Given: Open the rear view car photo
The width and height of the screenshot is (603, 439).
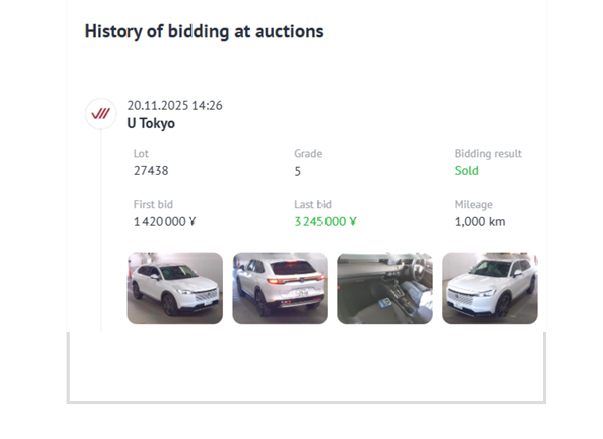Looking at the screenshot, I should coord(280,288).
